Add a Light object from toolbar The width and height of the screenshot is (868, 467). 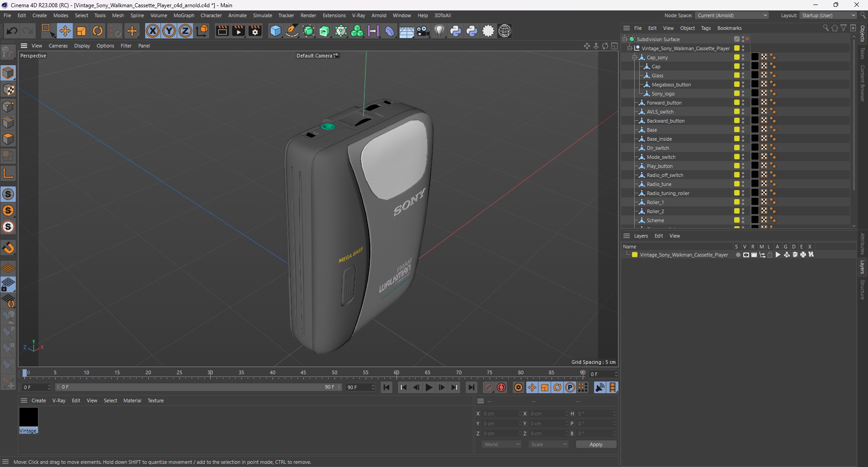[439, 31]
